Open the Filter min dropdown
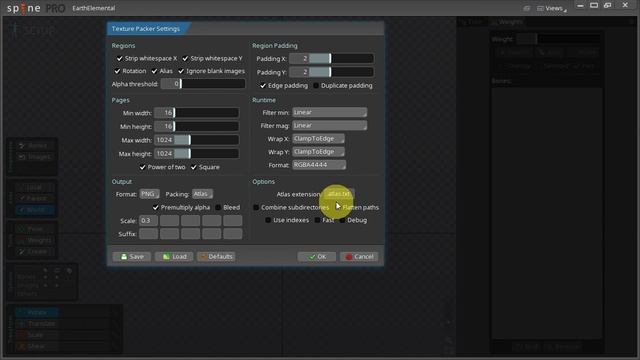 pyautogui.click(x=329, y=112)
